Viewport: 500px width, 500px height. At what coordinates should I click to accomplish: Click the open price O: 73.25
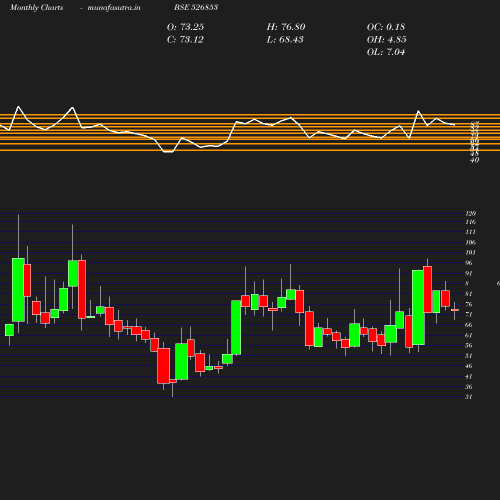tap(185, 27)
